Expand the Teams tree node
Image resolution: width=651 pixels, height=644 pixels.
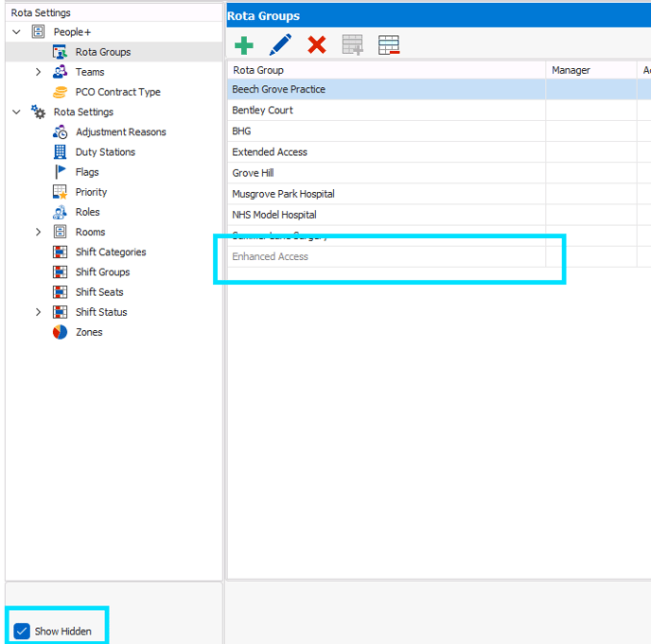coord(38,72)
